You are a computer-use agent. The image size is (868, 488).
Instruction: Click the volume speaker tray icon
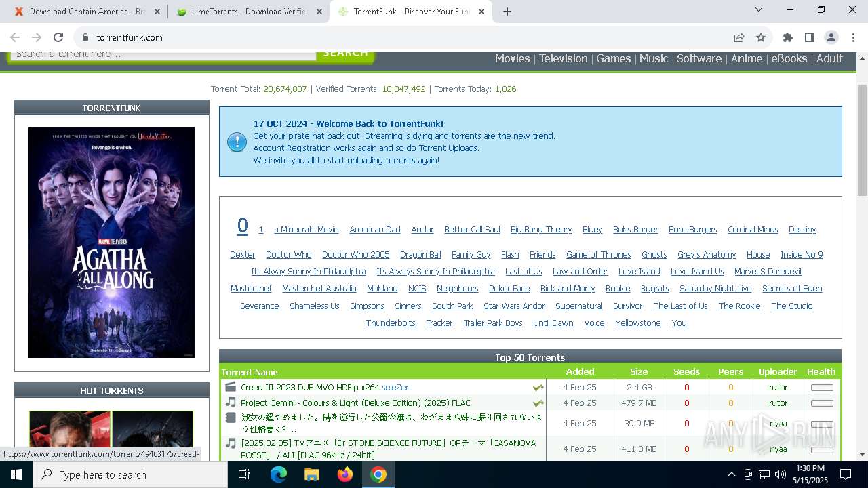point(781,474)
